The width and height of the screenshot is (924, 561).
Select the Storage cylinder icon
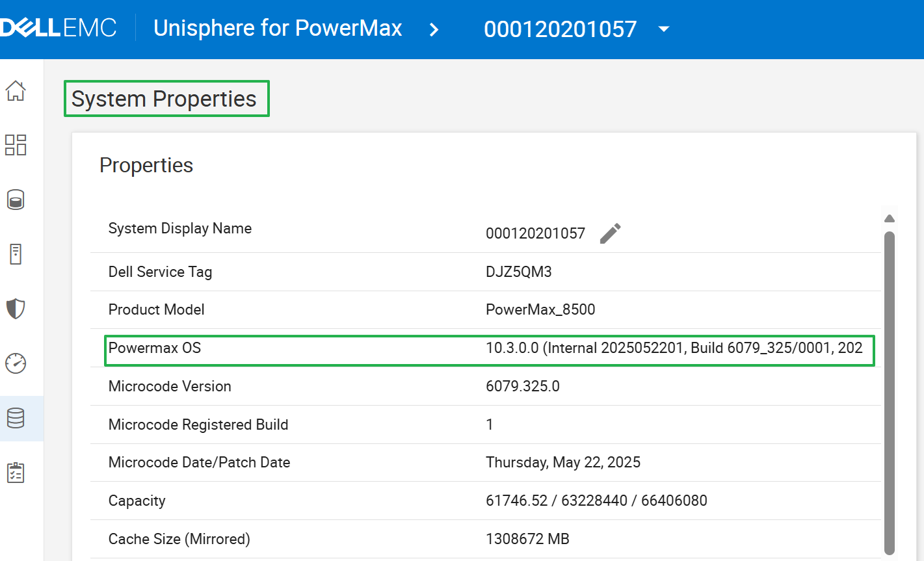pyautogui.click(x=16, y=200)
